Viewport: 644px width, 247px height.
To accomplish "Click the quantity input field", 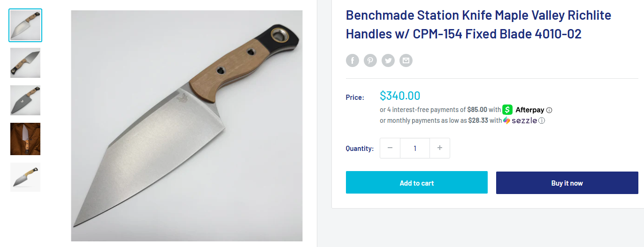I will (415, 148).
